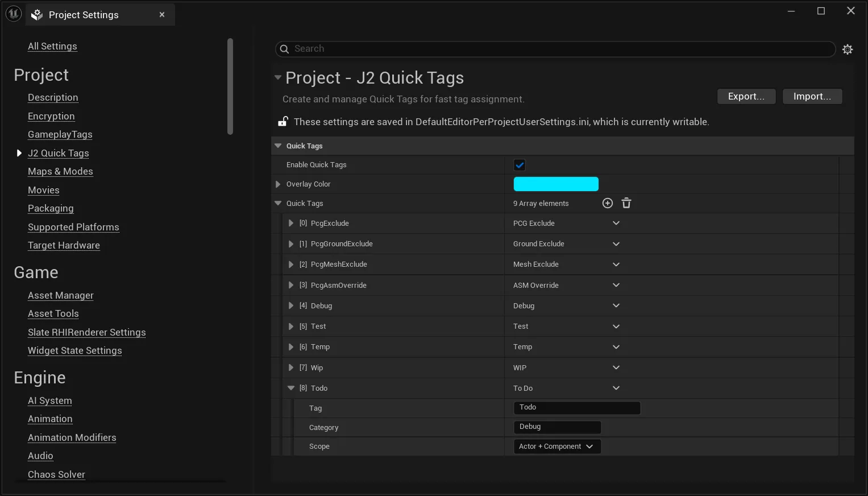Viewport: 868px width, 496px height.
Task: Click the Project Settings tab icon
Action: click(x=37, y=15)
